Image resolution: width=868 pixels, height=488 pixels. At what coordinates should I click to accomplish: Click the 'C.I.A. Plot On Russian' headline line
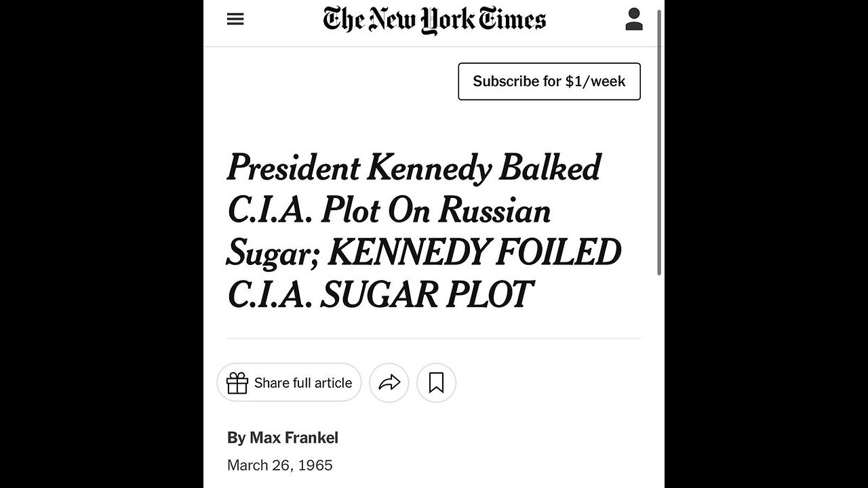point(389,210)
